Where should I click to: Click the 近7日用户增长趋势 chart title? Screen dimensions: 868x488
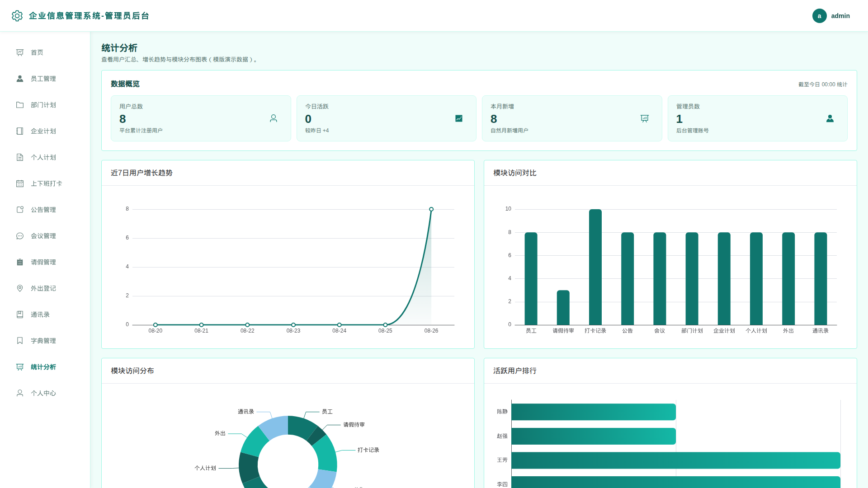[x=142, y=173]
